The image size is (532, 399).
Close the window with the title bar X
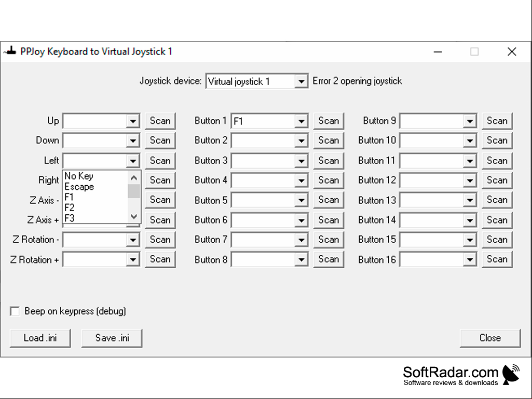coord(512,52)
